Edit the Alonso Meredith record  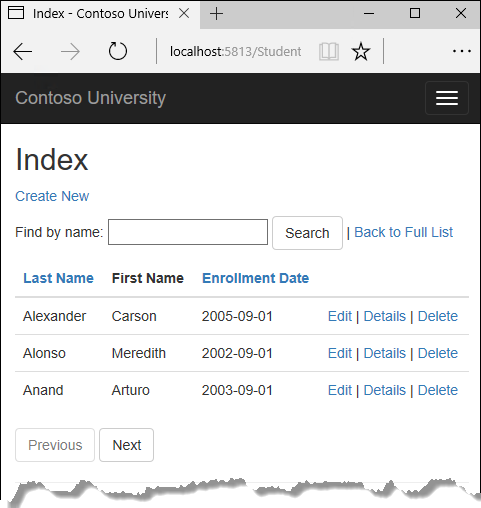(x=340, y=353)
